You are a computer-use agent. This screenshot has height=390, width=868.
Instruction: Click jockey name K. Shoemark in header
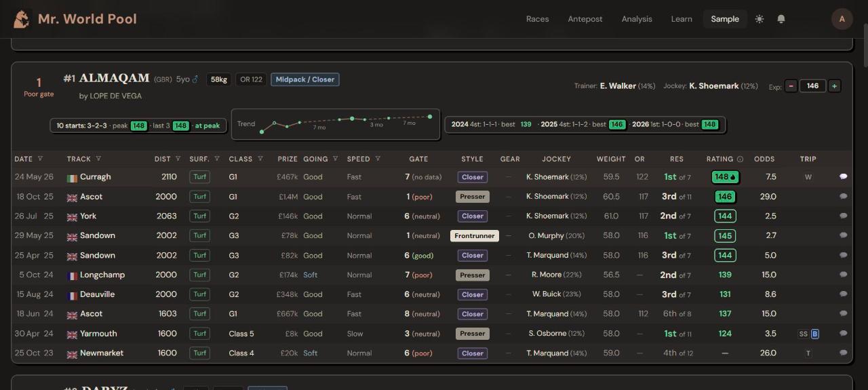click(714, 86)
